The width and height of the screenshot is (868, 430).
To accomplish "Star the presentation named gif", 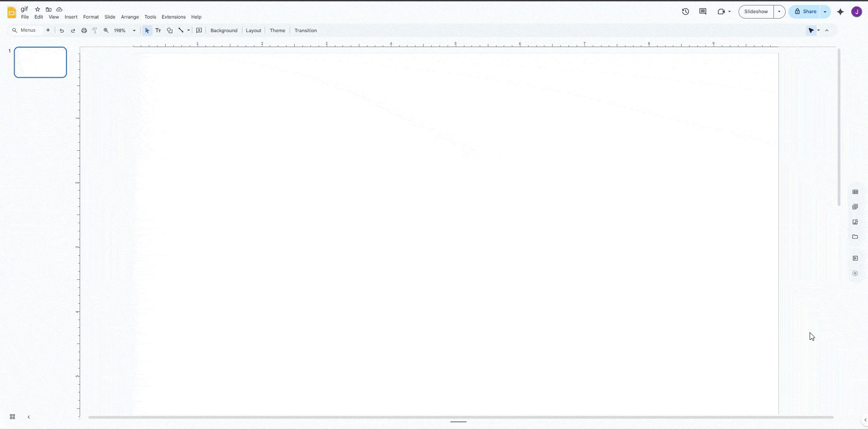I will (38, 9).
